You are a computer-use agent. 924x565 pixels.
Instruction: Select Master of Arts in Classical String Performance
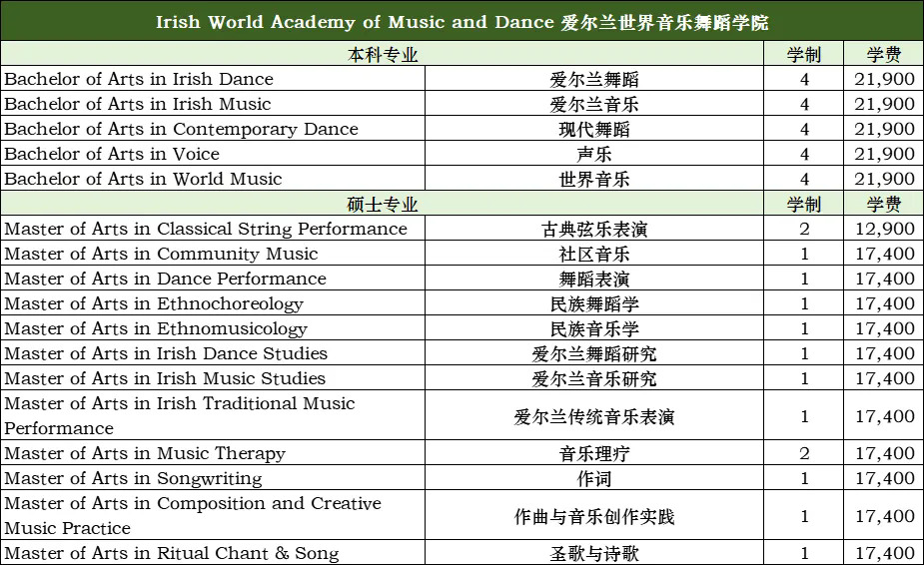click(206, 229)
